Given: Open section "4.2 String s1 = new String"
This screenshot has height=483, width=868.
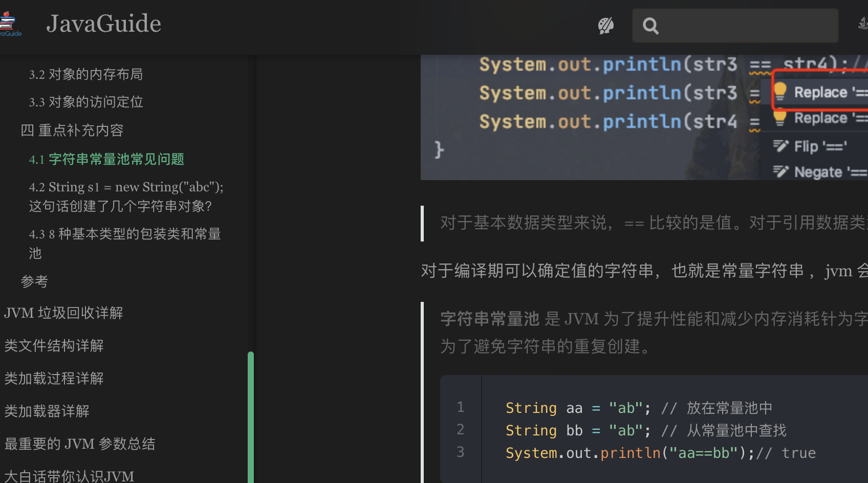Looking at the screenshot, I should coord(126,196).
